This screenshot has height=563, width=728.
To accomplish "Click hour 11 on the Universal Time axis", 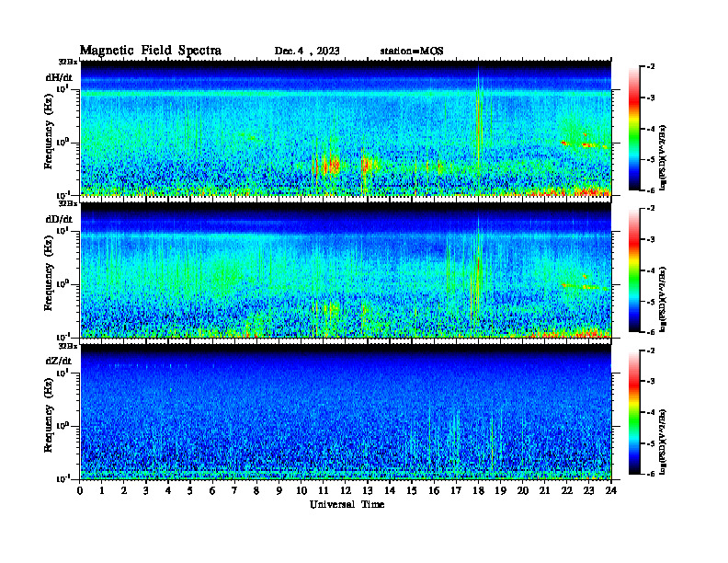I will click(x=324, y=490).
